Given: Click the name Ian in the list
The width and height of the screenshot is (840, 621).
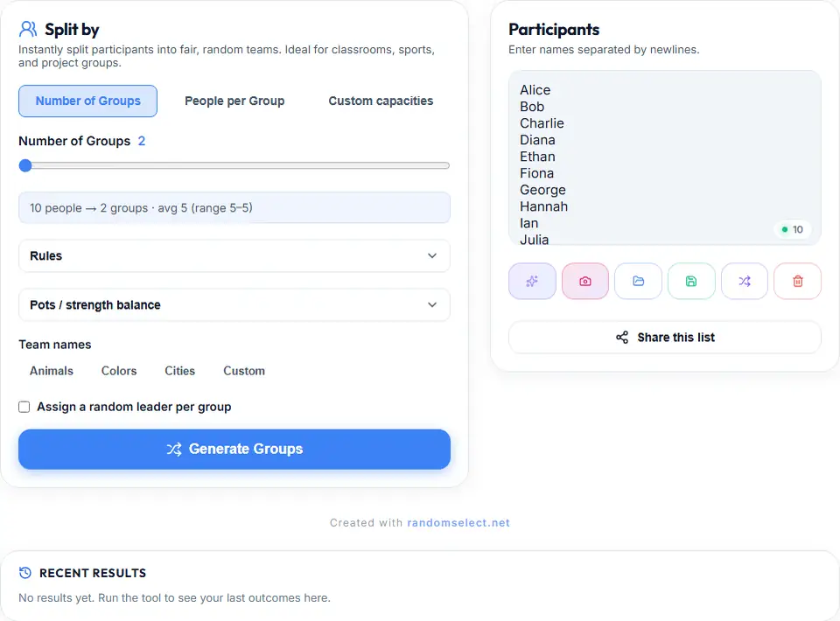Looking at the screenshot, I should pyautogui.click(x=528, y=223).
